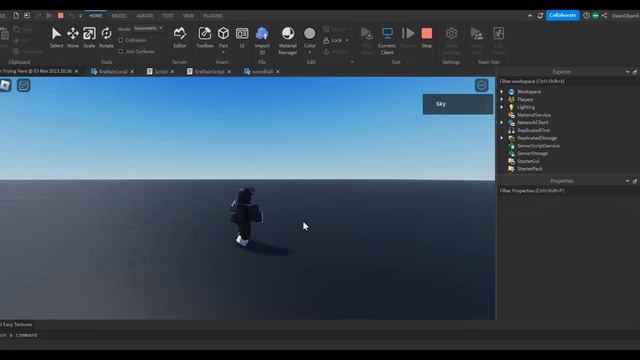
Task: Undock the Explorer panel
Action: click(635, 72)
